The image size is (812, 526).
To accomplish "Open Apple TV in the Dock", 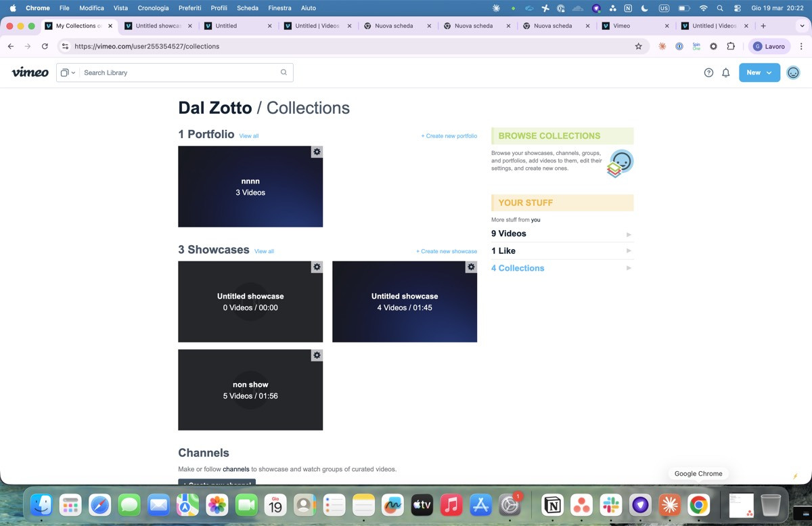I will (x=422, y=505).
